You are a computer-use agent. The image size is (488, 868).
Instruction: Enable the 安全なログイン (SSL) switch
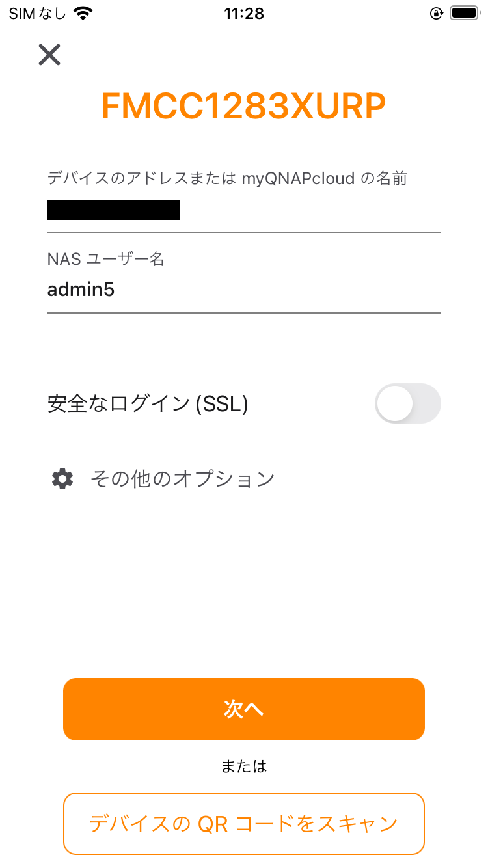[407, 403]
